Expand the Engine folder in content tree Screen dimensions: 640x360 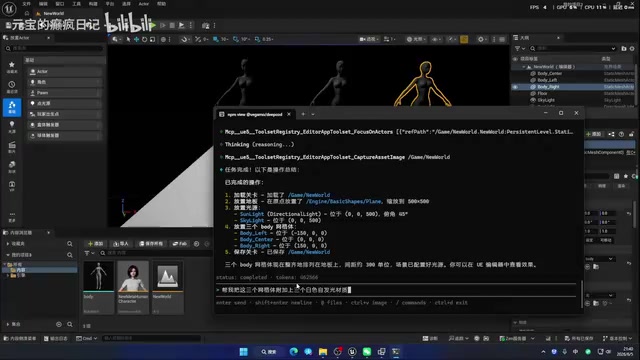point(8,276)
